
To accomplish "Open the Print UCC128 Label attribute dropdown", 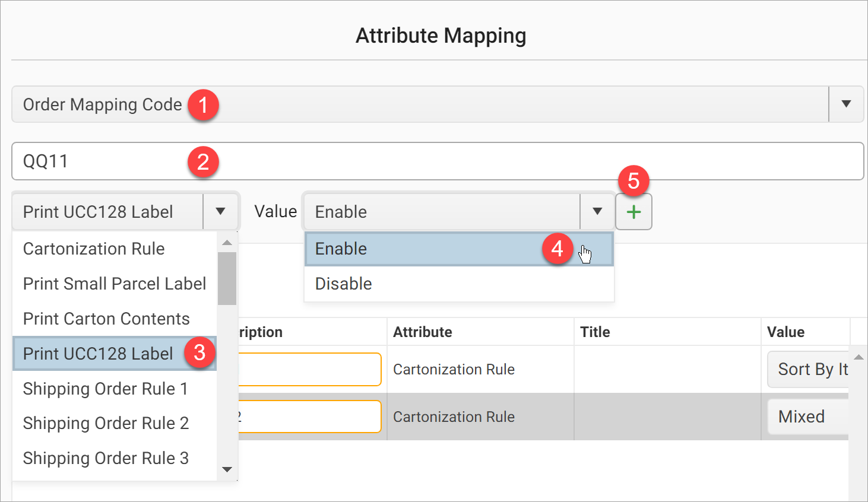I will click(x=220, y=211).
